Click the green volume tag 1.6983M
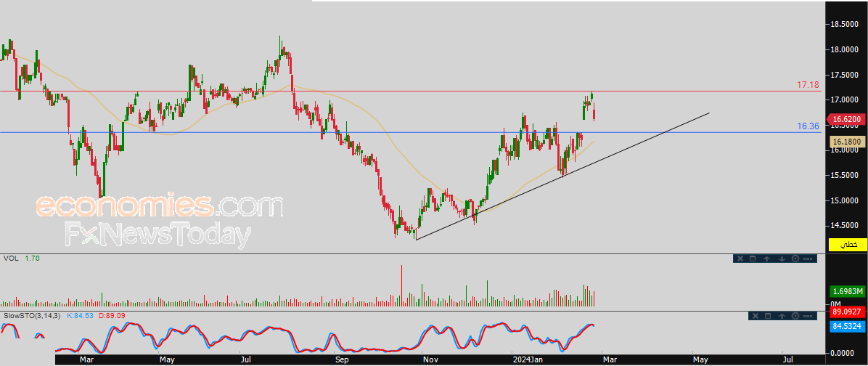868x366 pixels. 847,291
